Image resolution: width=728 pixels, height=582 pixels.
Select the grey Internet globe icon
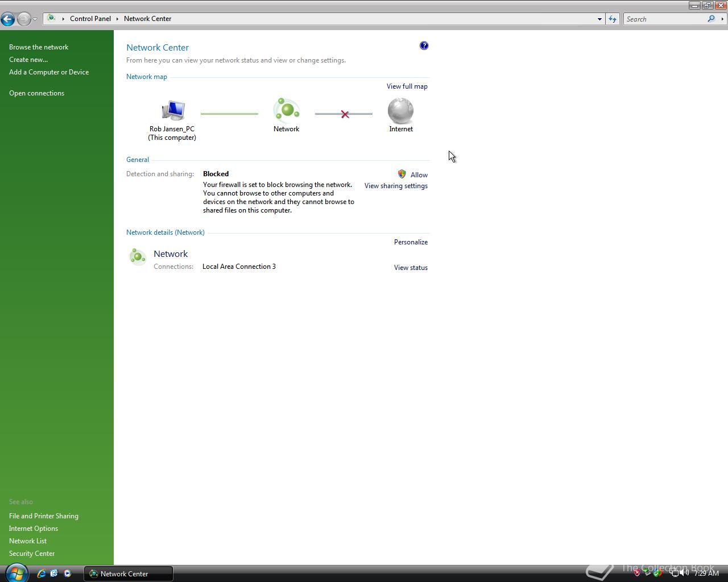pos(401,110)
